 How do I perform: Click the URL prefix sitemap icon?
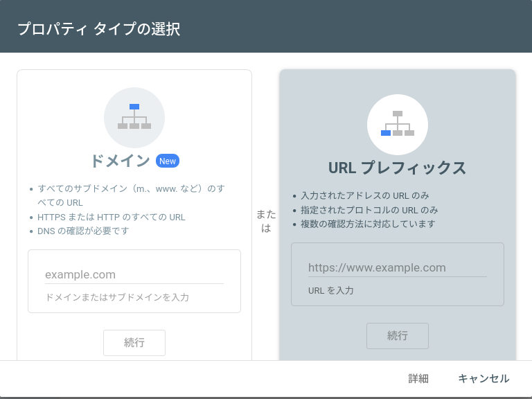pyautogui.click(x=398, y=124)
